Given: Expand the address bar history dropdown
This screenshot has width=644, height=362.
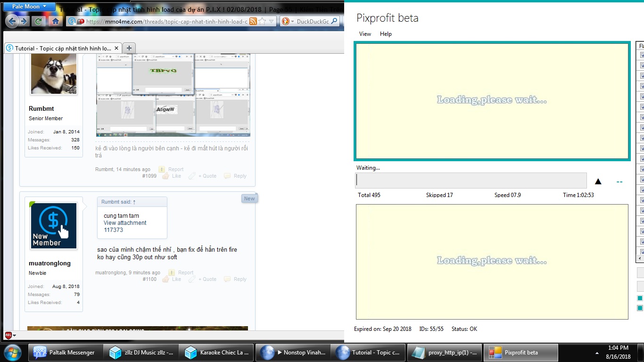Looking at the screenshot, I should click(x=272, y=21).
